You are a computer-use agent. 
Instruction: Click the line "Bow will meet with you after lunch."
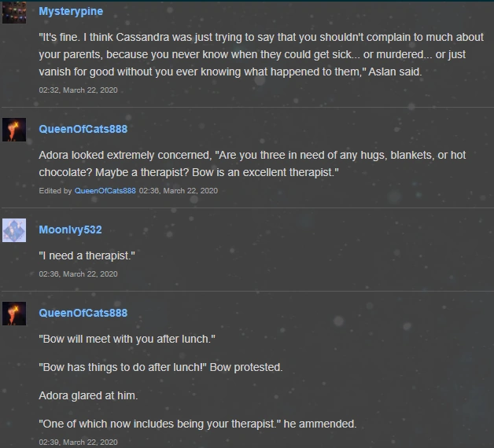pos(127,339)
